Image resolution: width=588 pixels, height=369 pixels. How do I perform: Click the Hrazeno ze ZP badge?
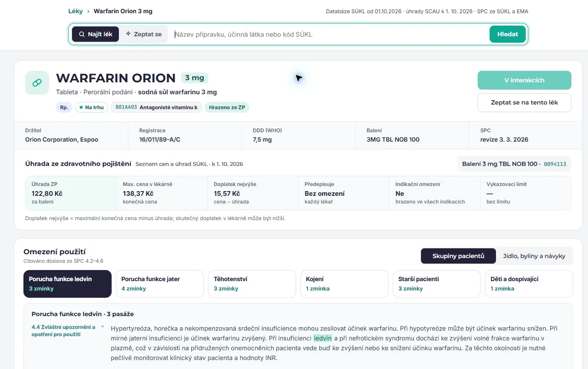(227, 108)
